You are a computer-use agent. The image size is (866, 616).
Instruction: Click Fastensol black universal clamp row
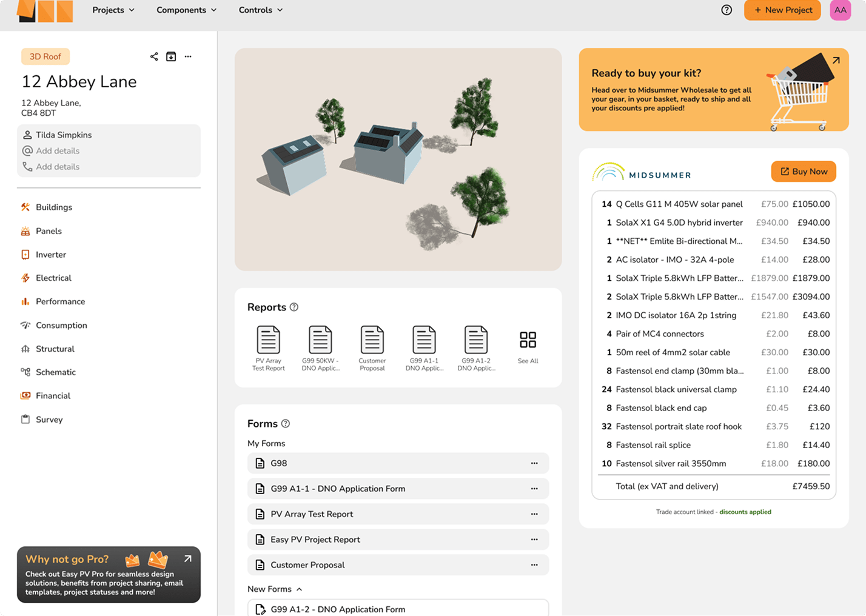click(x=714, y=389)
